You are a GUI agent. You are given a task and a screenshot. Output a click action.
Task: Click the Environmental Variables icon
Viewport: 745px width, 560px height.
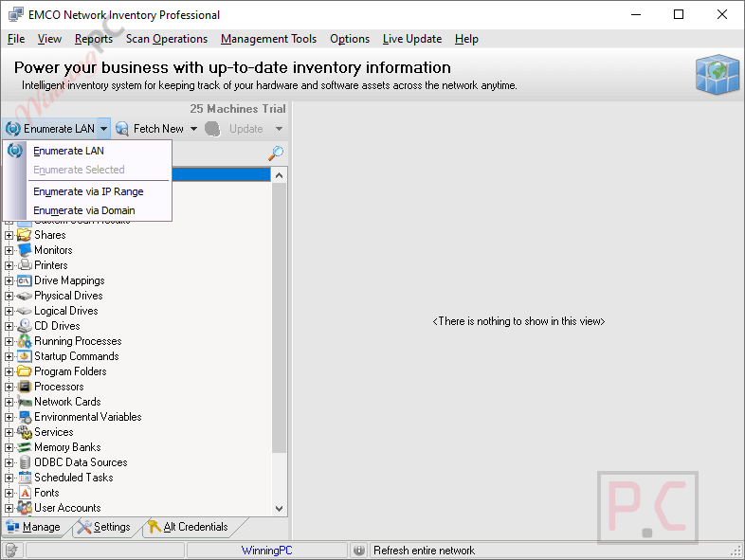coord(25,417)
